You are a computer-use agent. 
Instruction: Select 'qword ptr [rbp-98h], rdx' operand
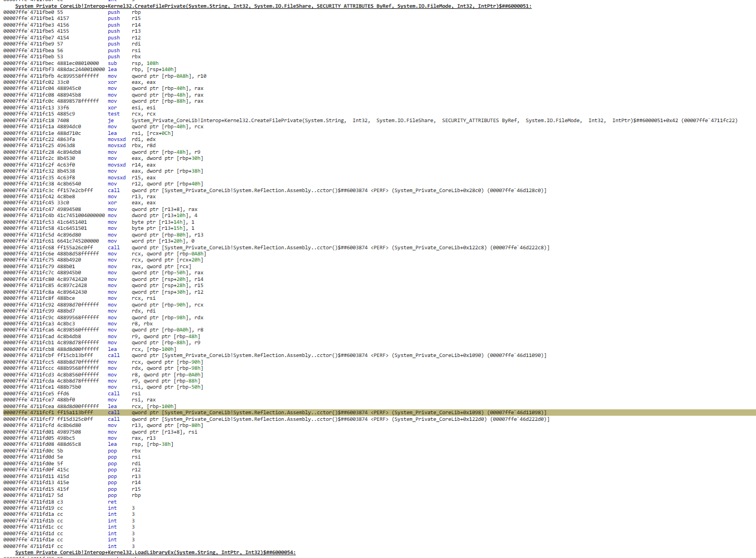pyautogui.click(x=167, y=318)
